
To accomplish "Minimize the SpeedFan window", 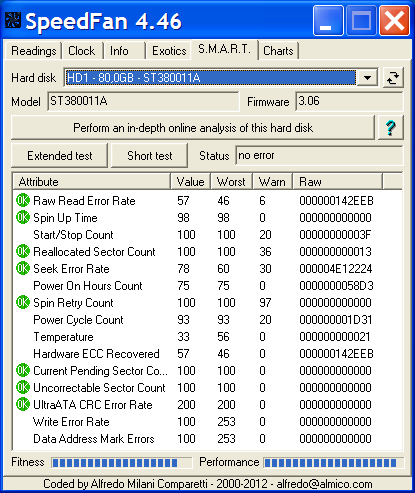I will pyautogui.click(x=328, y=21).
